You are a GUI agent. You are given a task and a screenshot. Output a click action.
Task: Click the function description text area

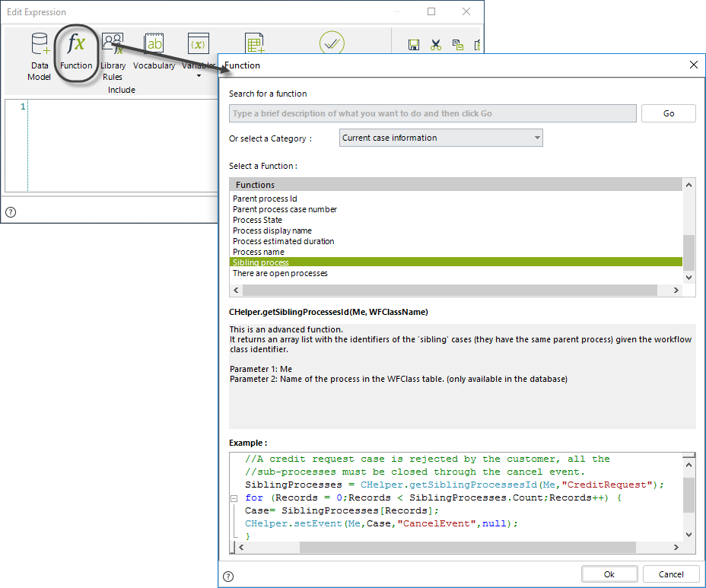463,377
